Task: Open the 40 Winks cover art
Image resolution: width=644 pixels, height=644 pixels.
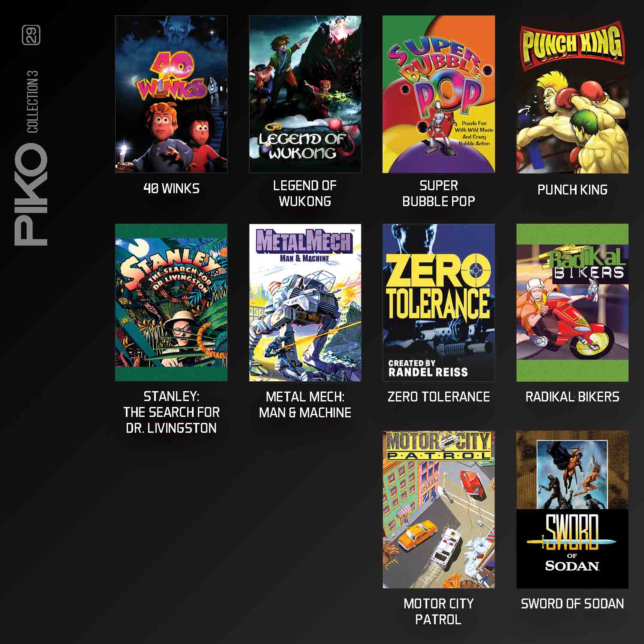Action: (171, 94)
